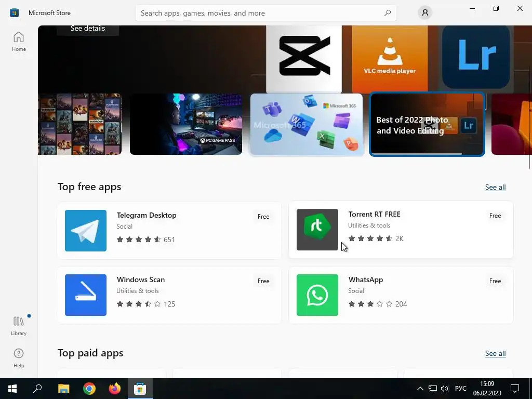The width and height of the screenshot is (532, 399).
Task: Open the WhatsApp app icon
Action: [x=317, y=295]
